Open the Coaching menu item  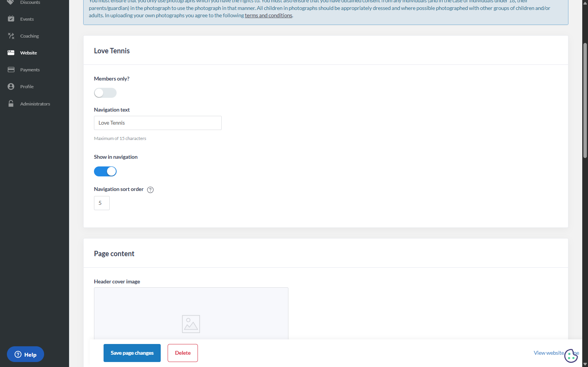click(30, 36)
